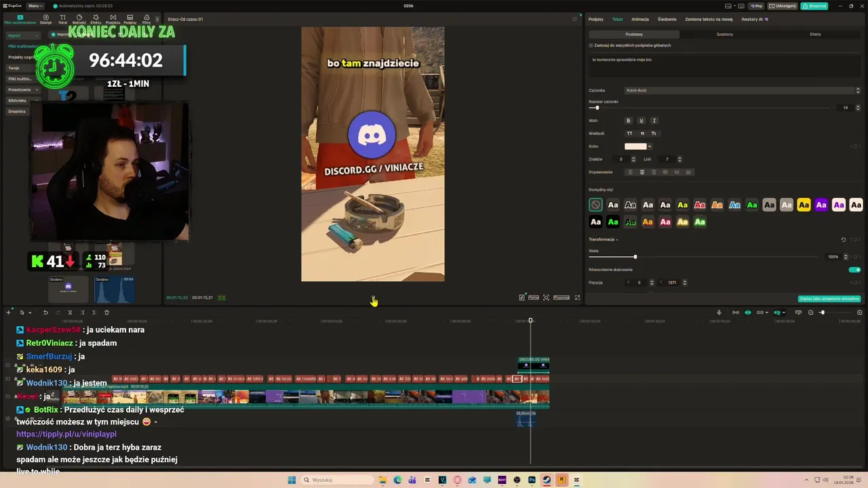Image resolution: width=868 pixels, height=488 pixels.
Task: Toggle underline text style
Action: [642, 121]
